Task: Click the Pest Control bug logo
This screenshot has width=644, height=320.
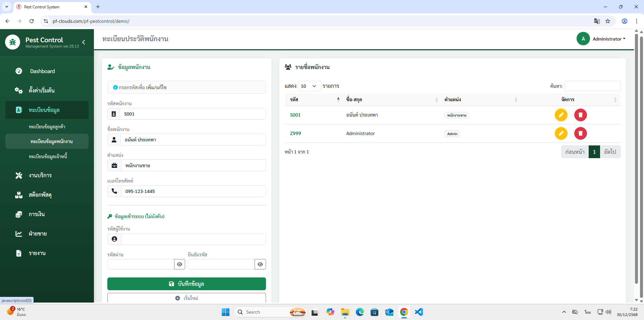Action: [x=13, y=42]
